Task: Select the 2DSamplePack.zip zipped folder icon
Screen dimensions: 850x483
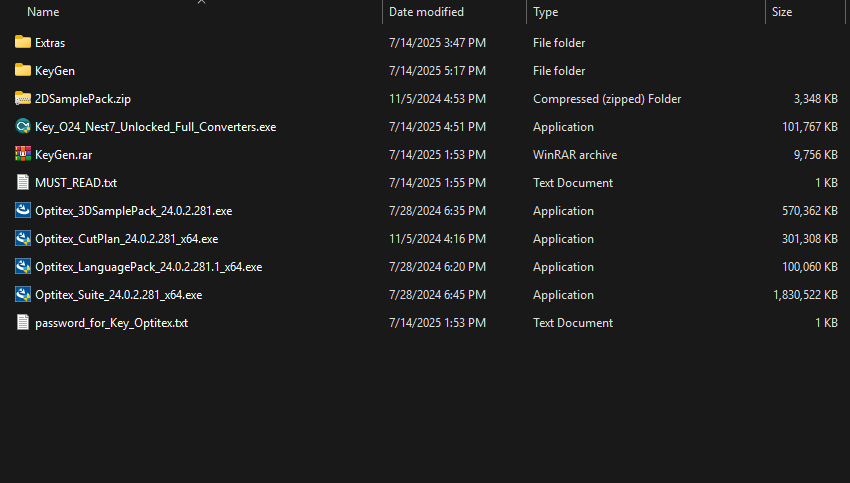Action: pos(23,99)
